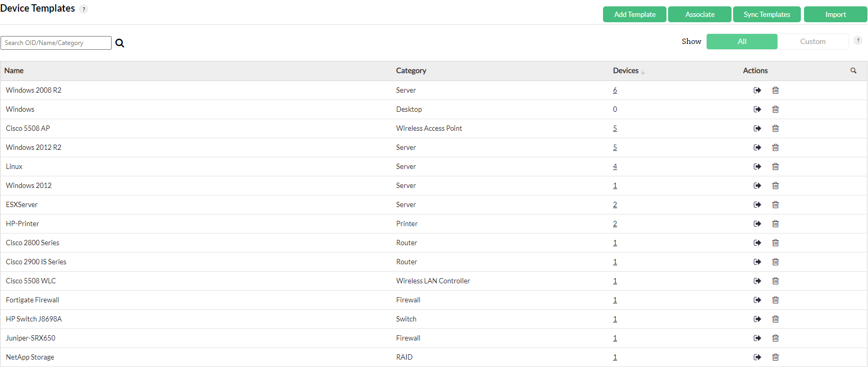Viewport: 868px width, 367px height.
Task: Sort by the Devices column arrow
Action: [x=643, y=72]
